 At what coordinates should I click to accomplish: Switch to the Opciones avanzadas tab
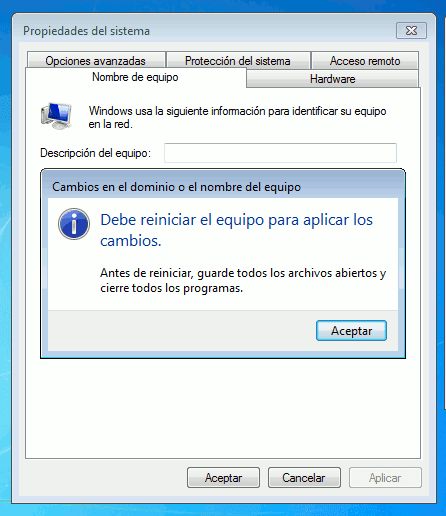coord(96,60)
